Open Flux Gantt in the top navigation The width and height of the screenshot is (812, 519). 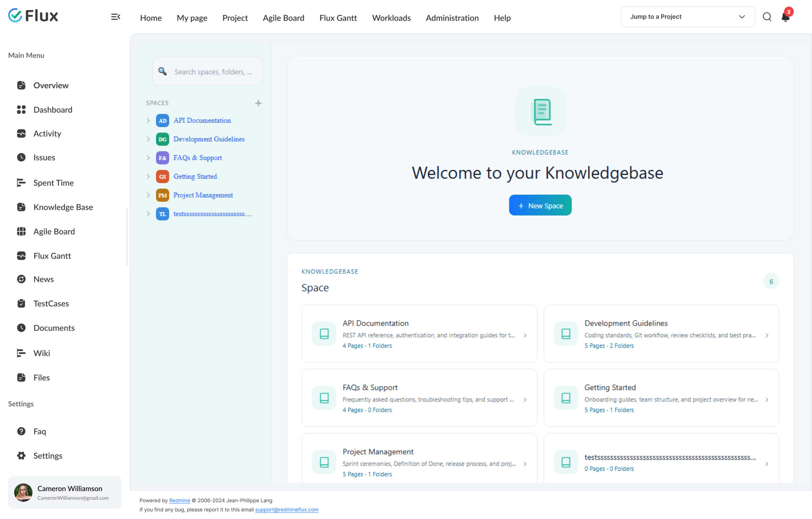point(338,18)
